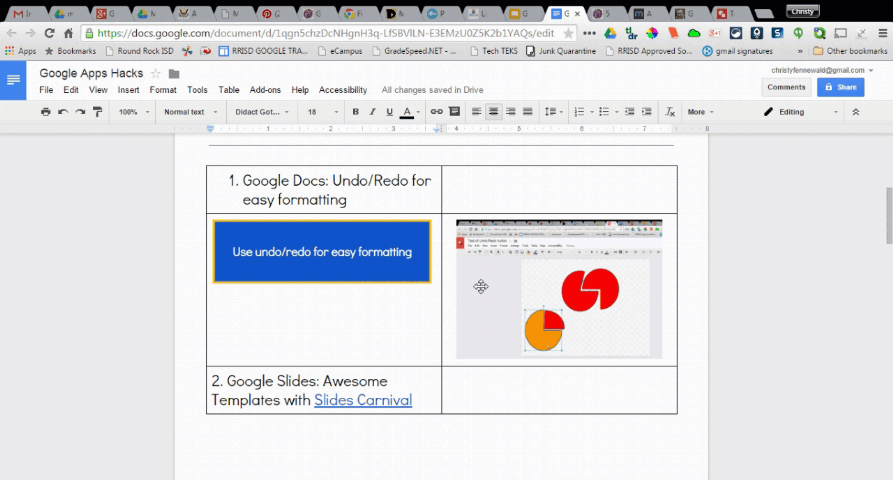Justify the text alignment

528,112
